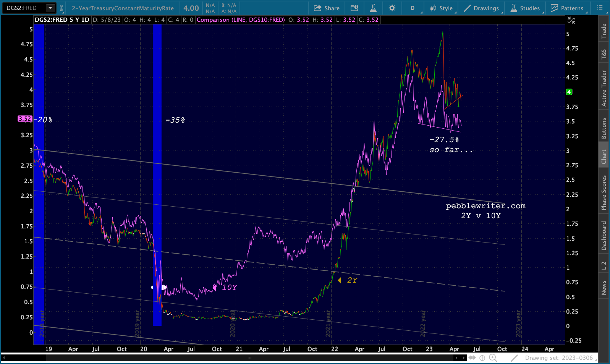
Task: Open chart settings gear icon
Action: (392, 8)
